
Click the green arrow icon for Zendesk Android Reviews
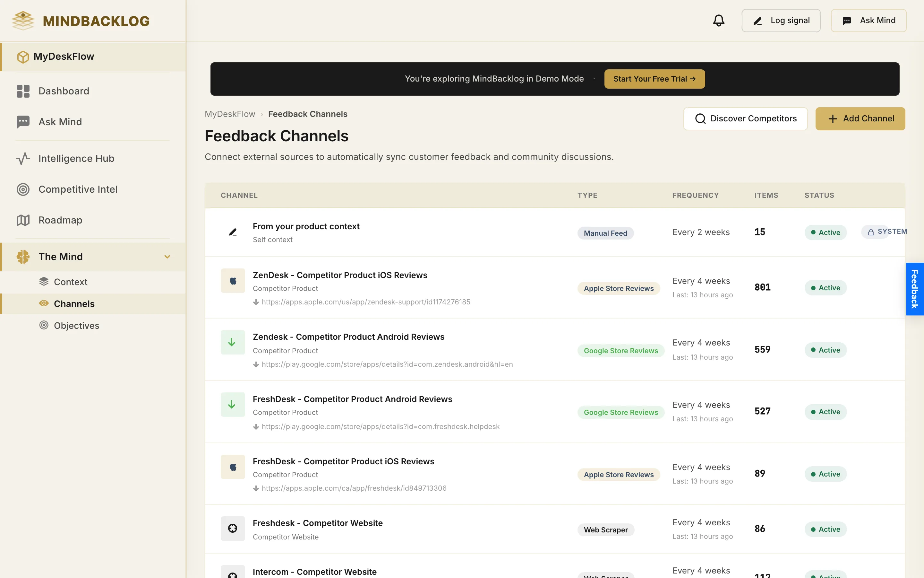pyautogui.click(x=233, y=343)
